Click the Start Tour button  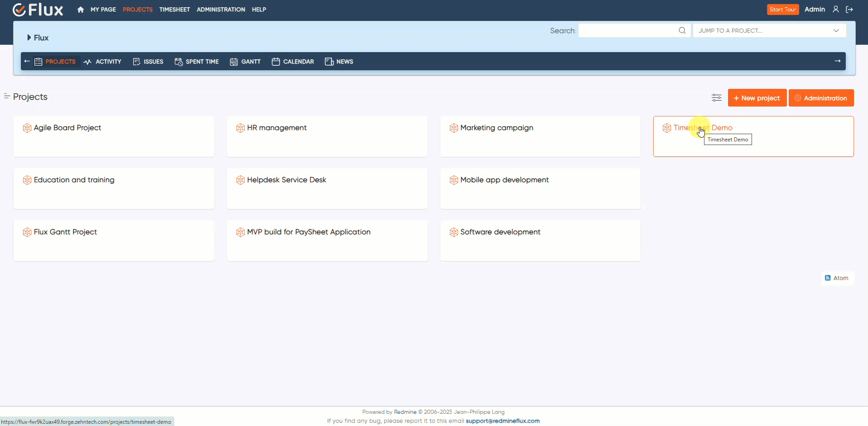[783, 9]
